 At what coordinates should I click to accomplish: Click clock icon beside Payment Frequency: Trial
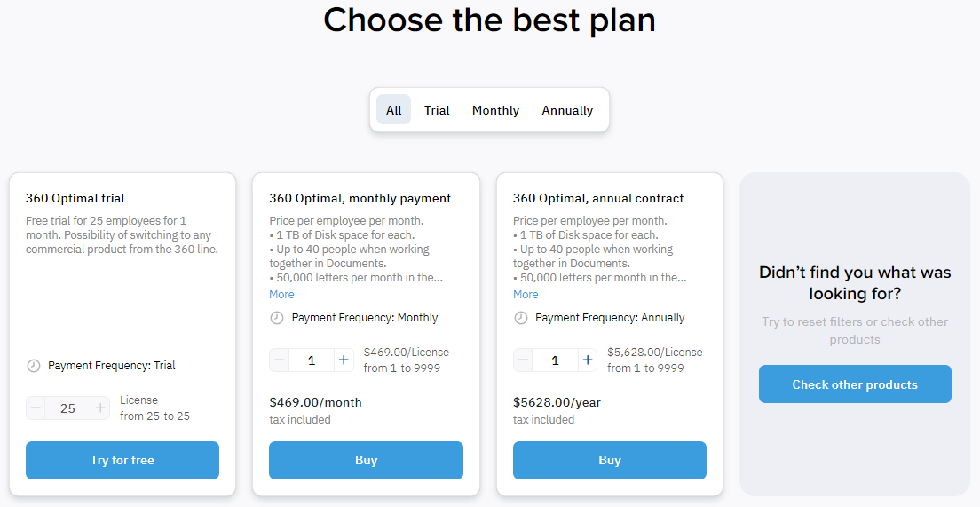point(34,366)
